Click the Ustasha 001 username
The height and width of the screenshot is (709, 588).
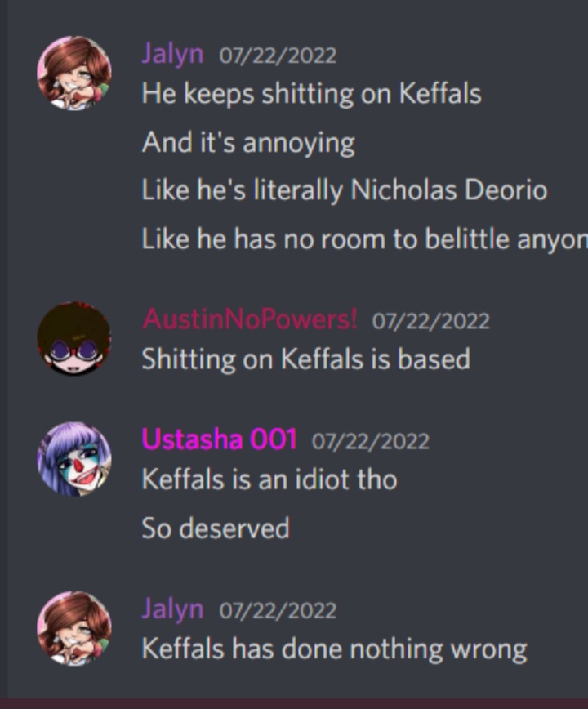(x=219, y=439)
